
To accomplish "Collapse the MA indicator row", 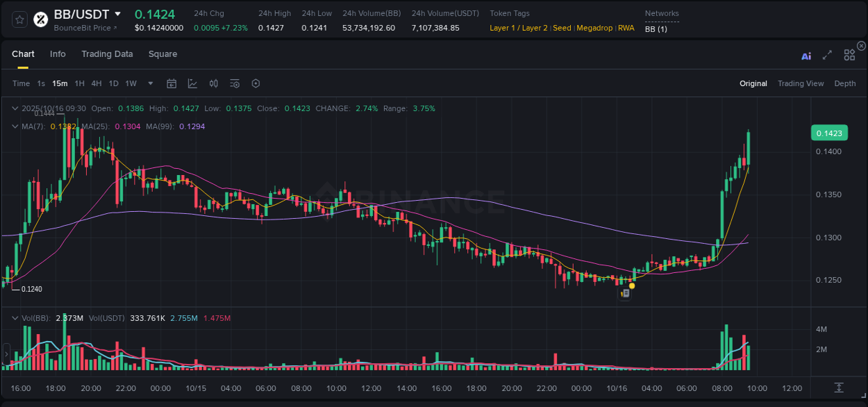I will [15, 126].
